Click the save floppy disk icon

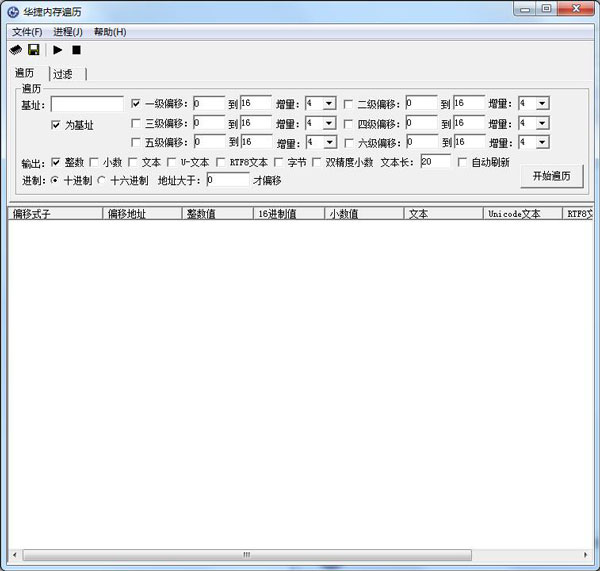point(34,50)
